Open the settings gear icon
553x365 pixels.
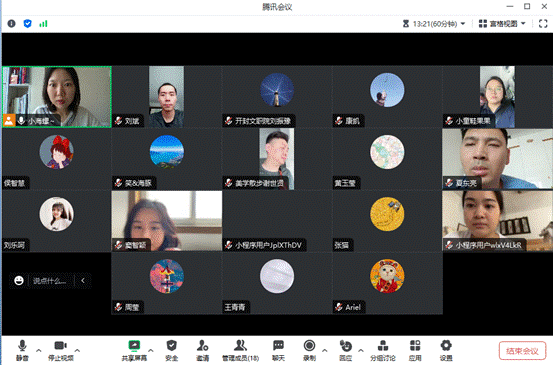tap(446, 350)
